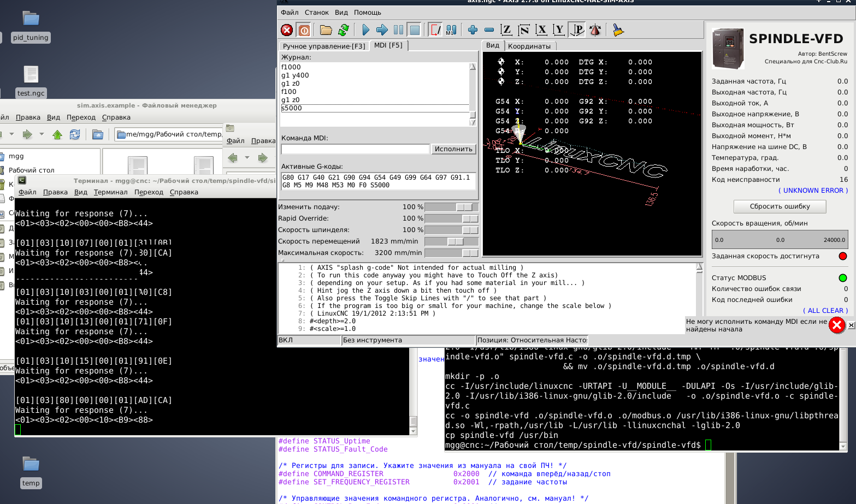This screenshot has width=856, height=504.
Task: Click the Исполнить button
Action: 453,149
